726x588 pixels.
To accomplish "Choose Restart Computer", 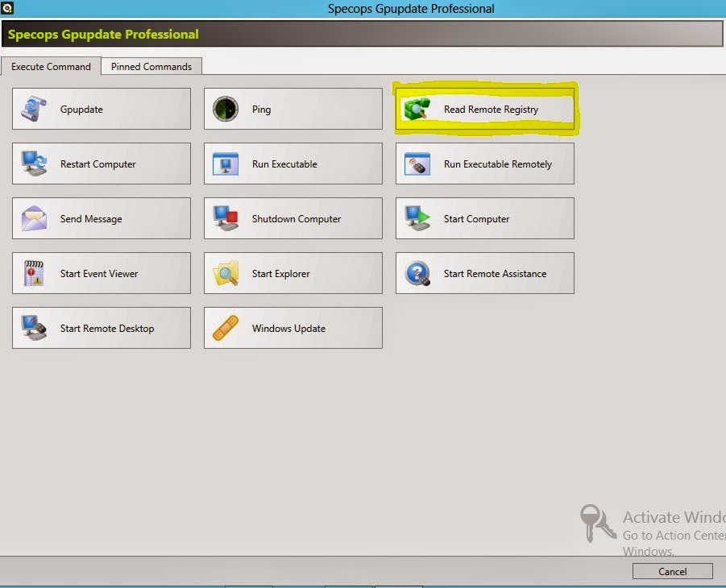I will [x=102, y=164].
